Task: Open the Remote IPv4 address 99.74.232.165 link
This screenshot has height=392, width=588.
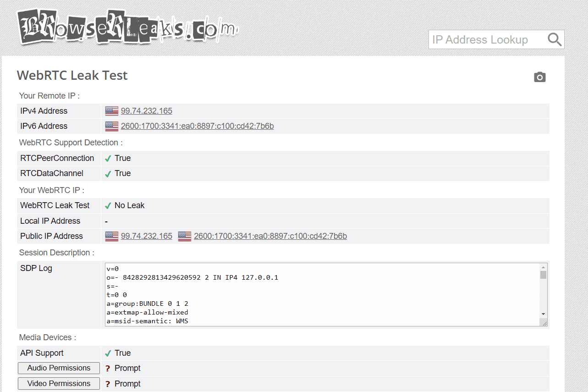Action: coord(147,111)
